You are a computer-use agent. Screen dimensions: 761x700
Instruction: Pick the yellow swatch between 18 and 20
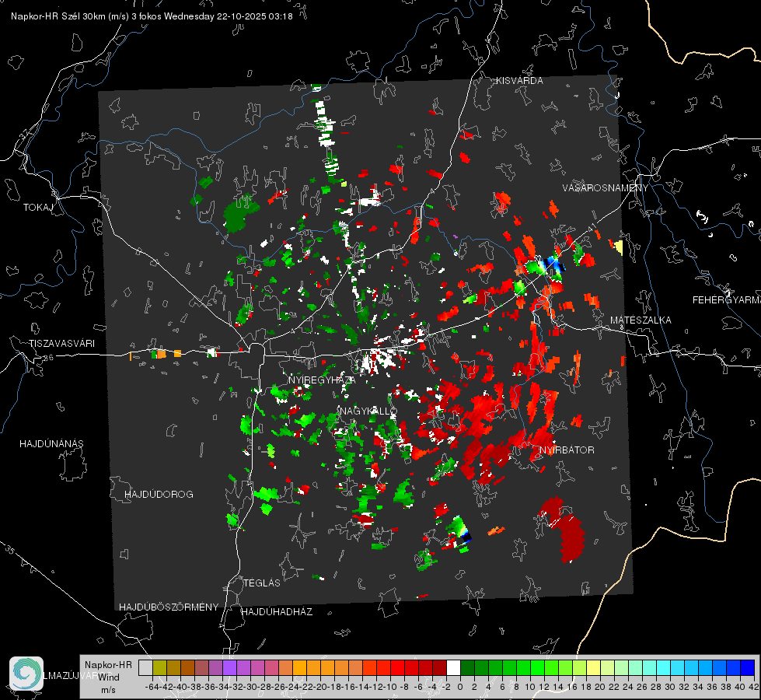593,667
